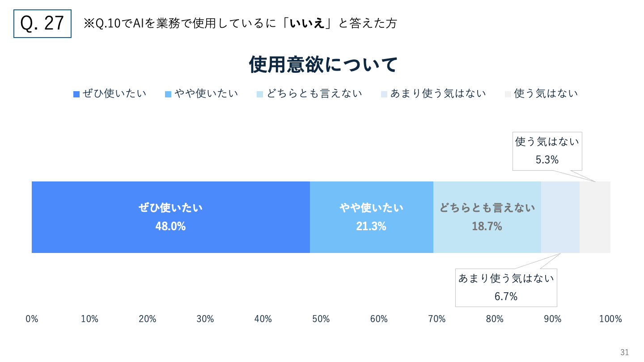Image resolution: width=644 pixels, height=362 pixels.
Task: Click the chart title 使用意欲について
Action: tap(323, 65)
